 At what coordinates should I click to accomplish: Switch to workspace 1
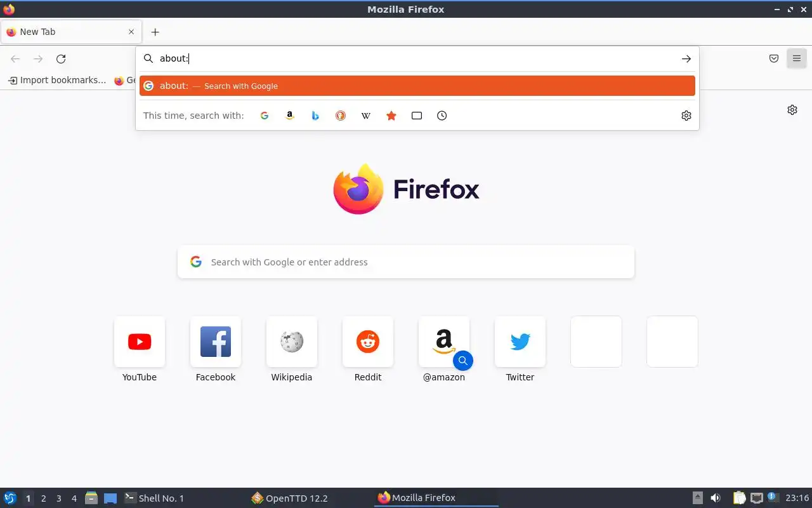click(x=28, y=498)
